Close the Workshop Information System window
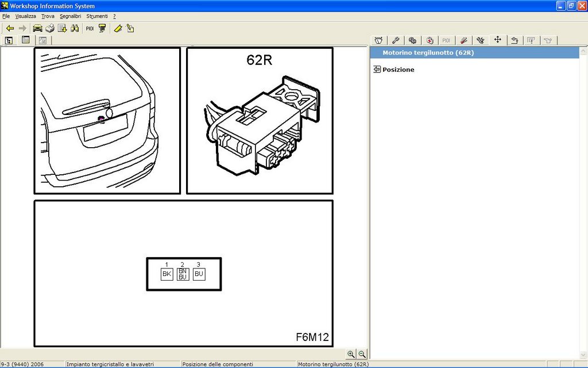 [x=582, y=6]
